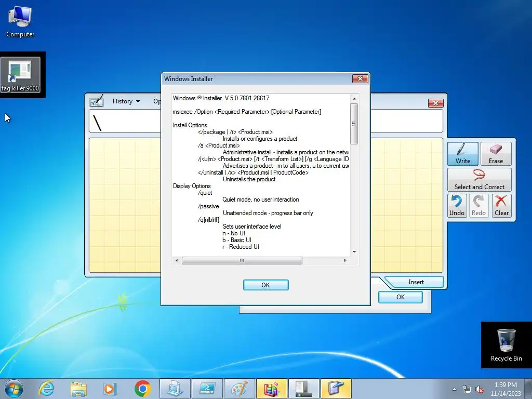
Task: Switch to the Windows Installer taskbar item
Action: pos(304,389)
